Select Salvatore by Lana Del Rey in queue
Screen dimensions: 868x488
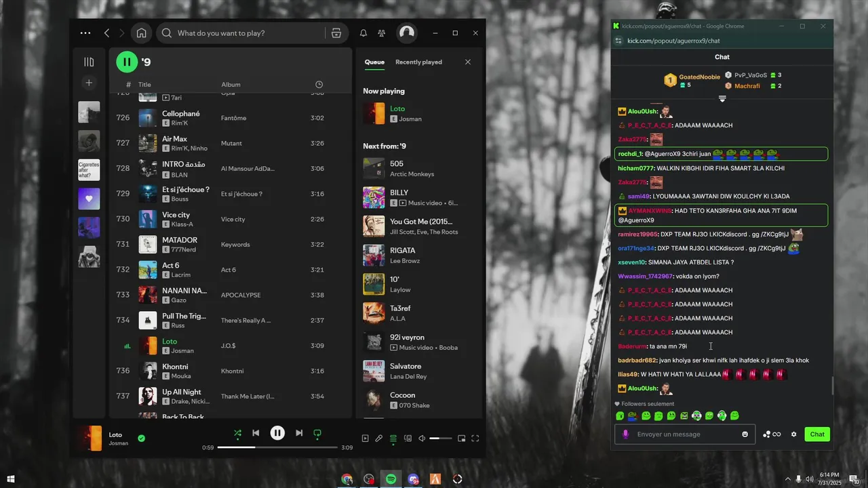click(x=419, y=371)
